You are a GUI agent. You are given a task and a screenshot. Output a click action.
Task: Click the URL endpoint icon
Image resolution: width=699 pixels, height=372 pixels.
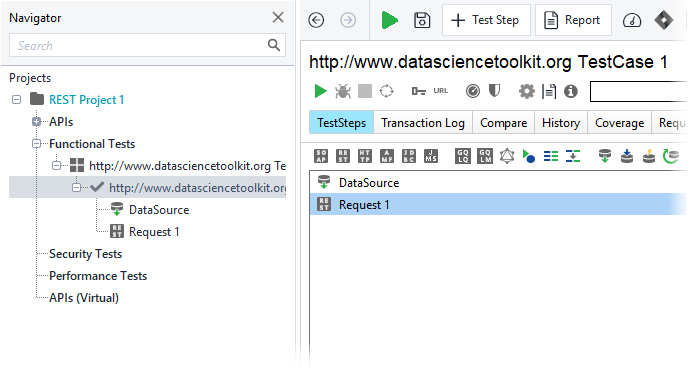(x=440, y=91)
